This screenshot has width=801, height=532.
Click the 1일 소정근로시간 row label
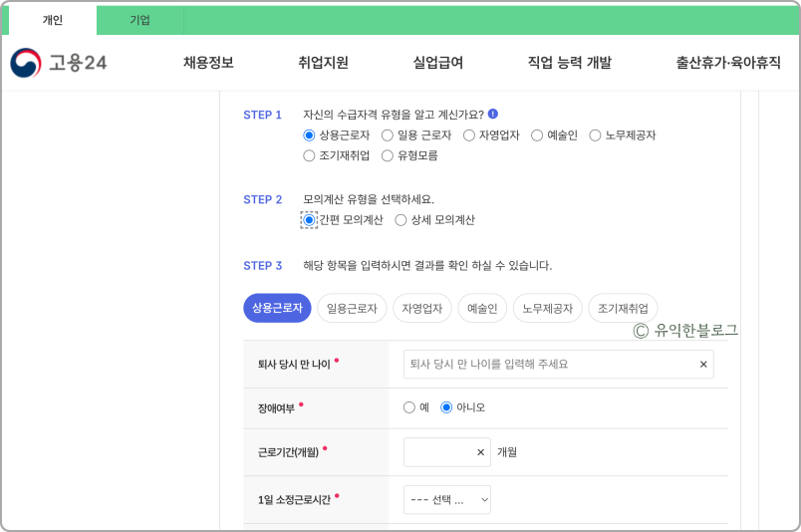(294, 500)
